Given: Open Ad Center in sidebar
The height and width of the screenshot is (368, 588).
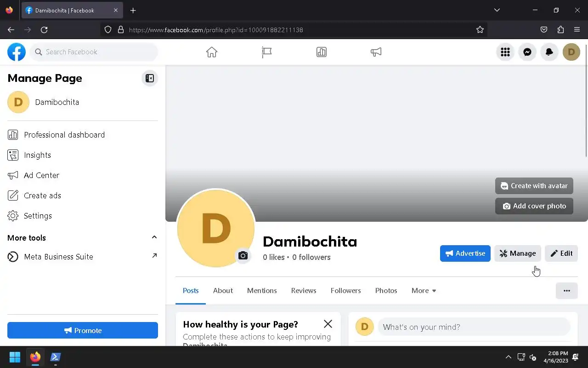Looking at the screenshot, I should pyautogui.click(x=83, y=175).
